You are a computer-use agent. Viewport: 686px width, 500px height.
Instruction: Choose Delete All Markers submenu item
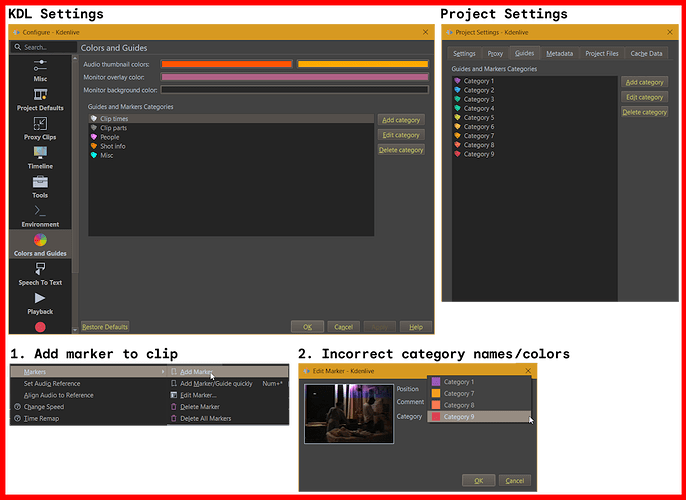click(x=228, y=418)
